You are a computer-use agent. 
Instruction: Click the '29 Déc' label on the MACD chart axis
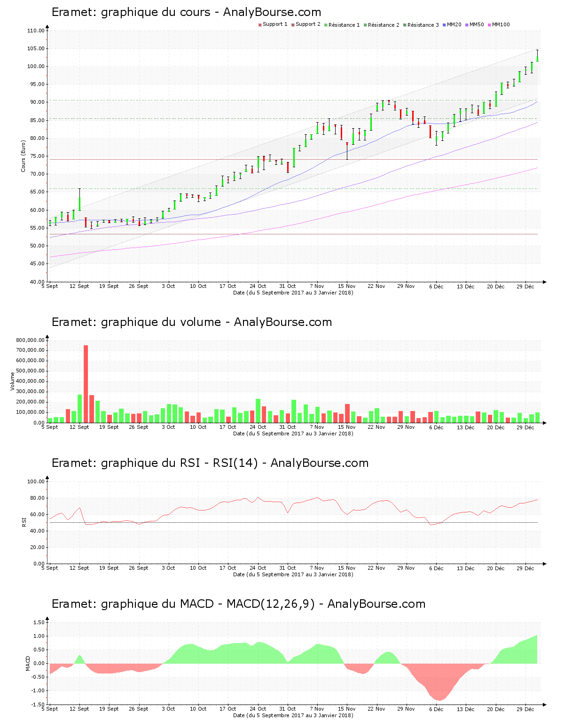525,709
